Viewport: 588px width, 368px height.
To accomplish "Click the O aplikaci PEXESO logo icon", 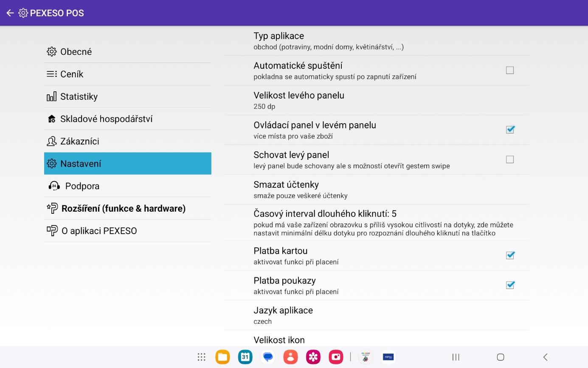I will pos(52,231).
